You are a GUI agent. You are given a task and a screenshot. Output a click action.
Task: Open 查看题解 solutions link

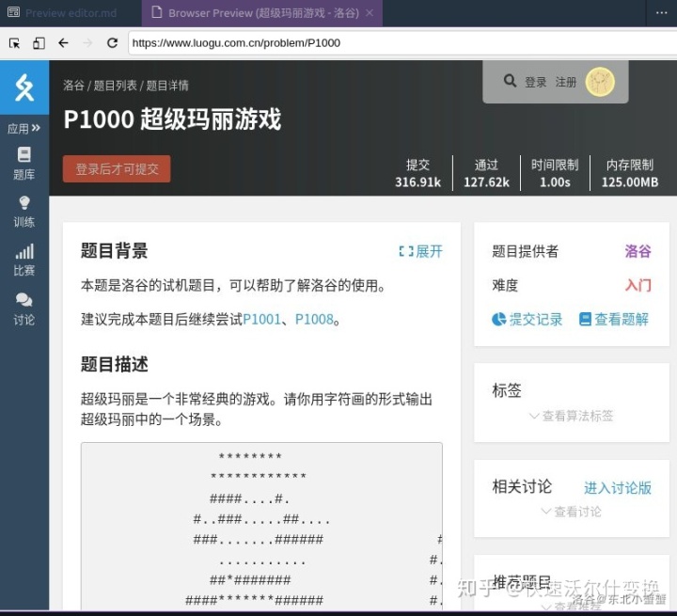click(613, 319)
